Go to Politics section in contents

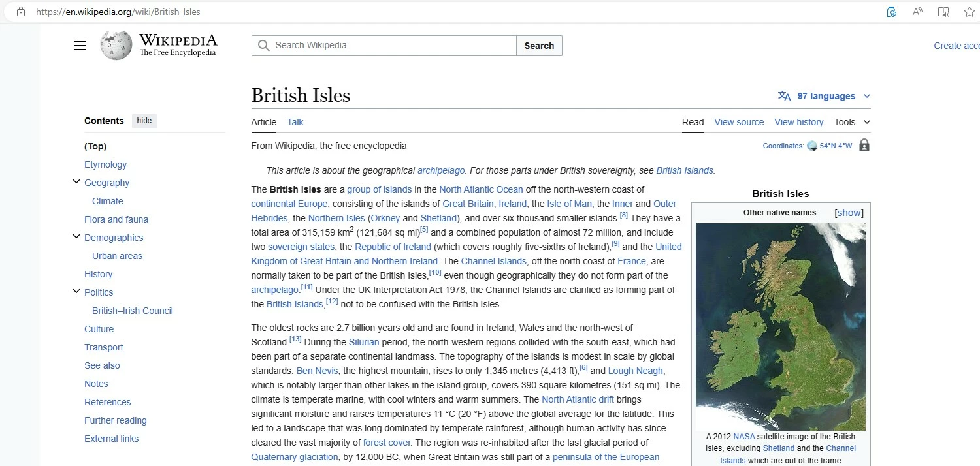(x=99, y=292)
